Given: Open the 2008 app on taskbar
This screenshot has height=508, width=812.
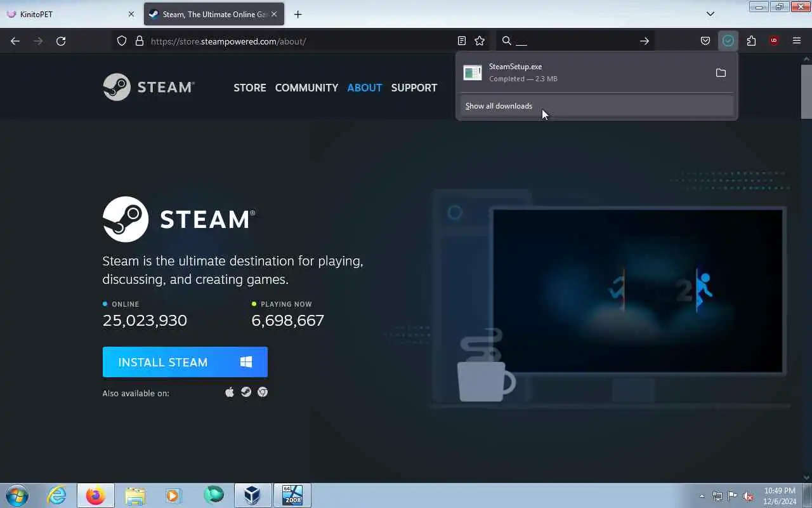Looking at the screenshot, I should (x=292, y=495).
